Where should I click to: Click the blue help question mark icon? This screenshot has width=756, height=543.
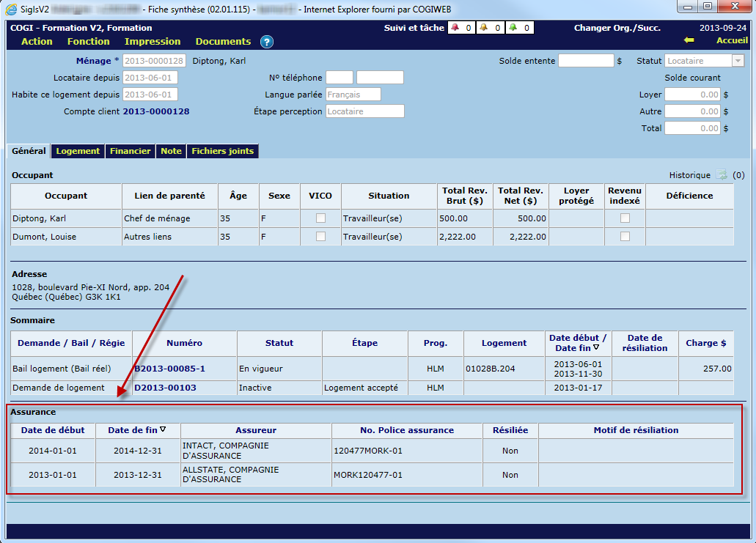(x=267, y=42)
